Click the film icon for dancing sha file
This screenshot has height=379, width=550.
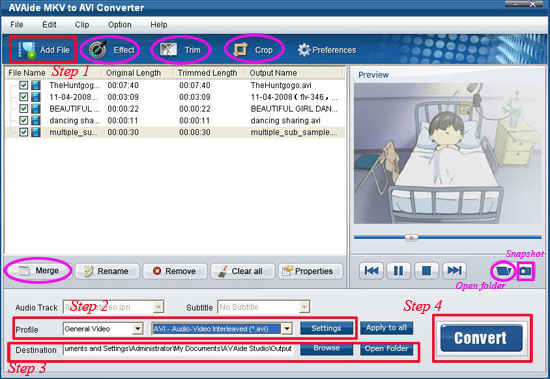tap(35, 120)
